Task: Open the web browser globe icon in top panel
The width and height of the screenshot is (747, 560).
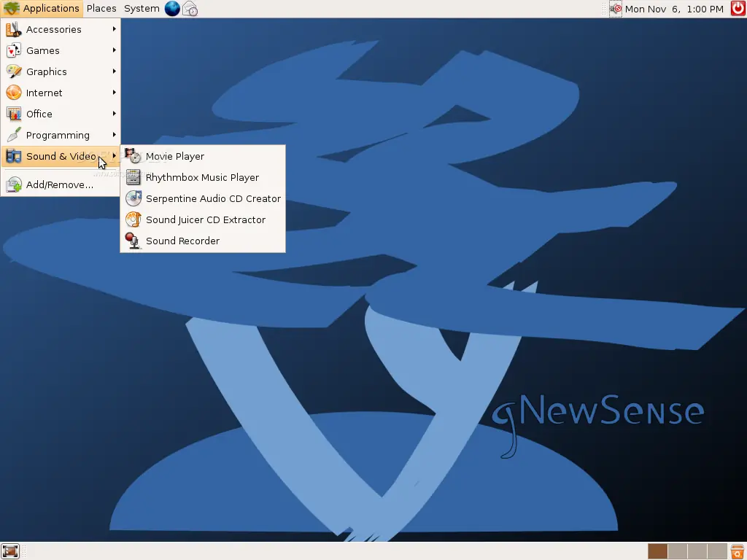Action: coord(172,8)
